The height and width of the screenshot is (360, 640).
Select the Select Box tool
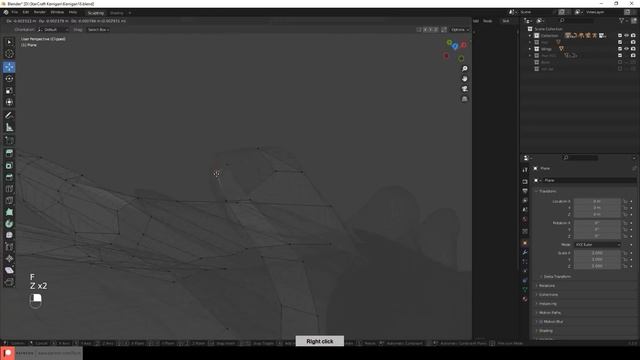9,42
